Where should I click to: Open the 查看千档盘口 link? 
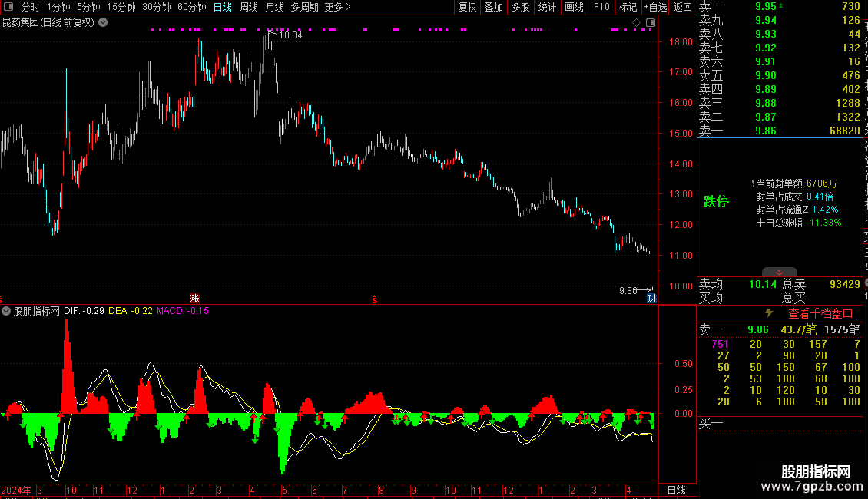tap(820, 314)
